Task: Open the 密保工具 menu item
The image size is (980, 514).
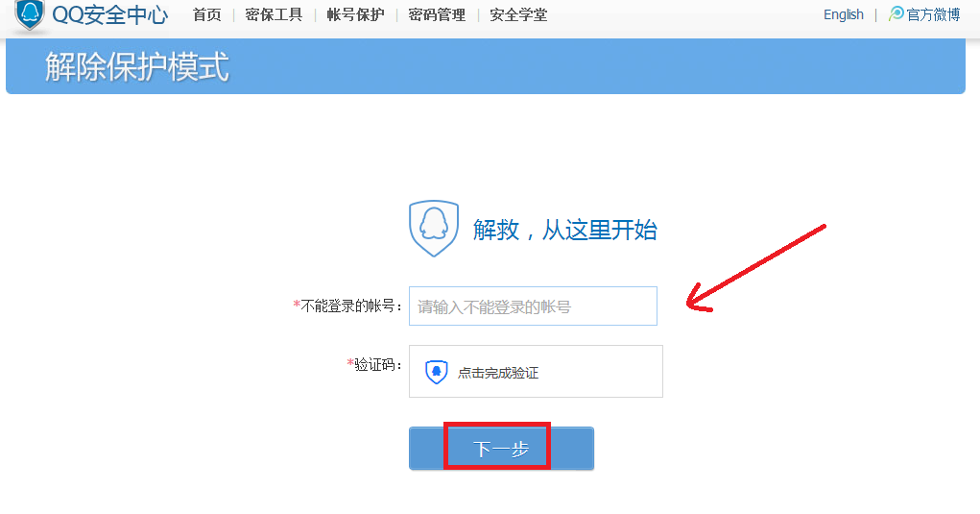Action: point(274,15)
